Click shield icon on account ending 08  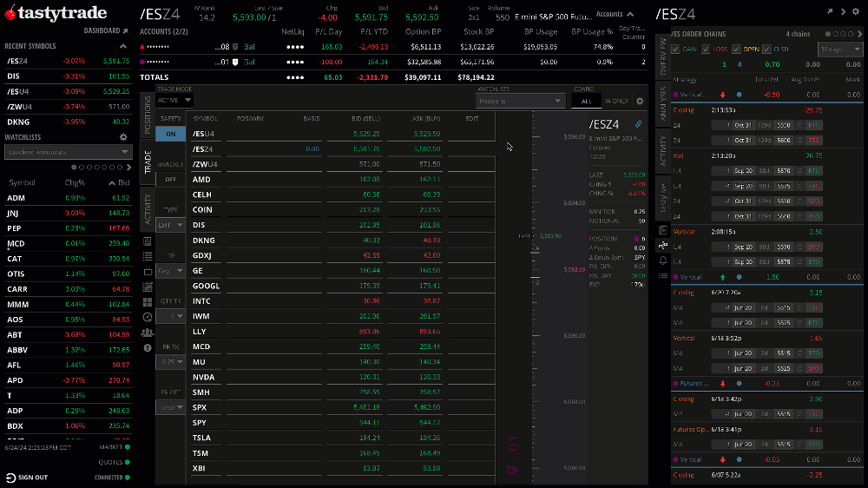coord(235,47)
